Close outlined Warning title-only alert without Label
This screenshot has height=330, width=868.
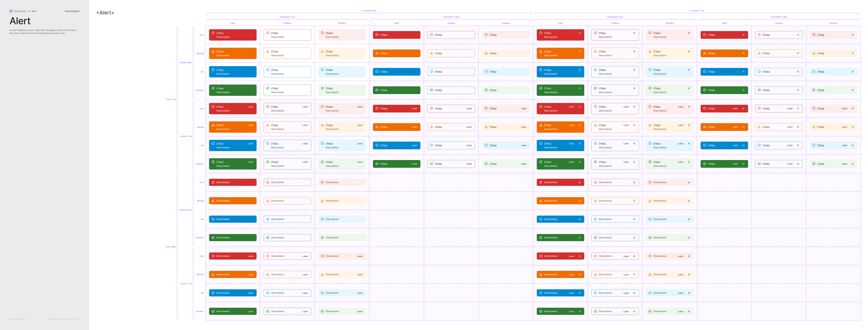point(798,53)
